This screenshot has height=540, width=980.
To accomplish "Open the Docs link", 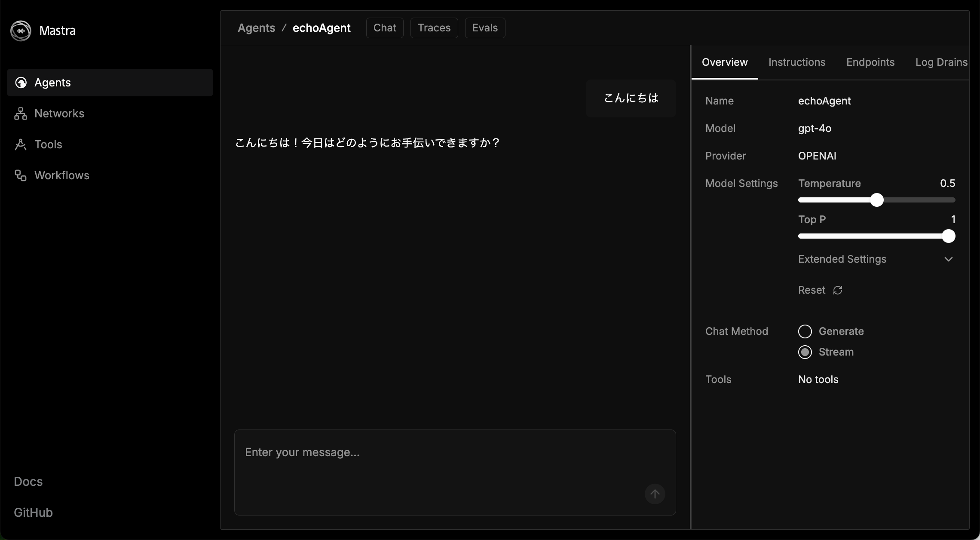I will click(28, 482).
